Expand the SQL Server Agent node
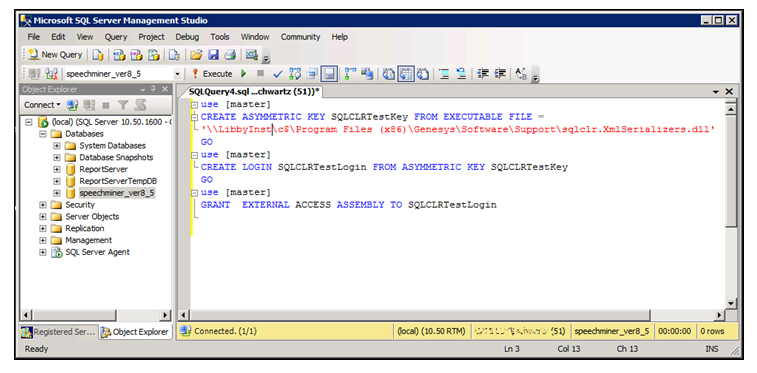 coord(42,252)
